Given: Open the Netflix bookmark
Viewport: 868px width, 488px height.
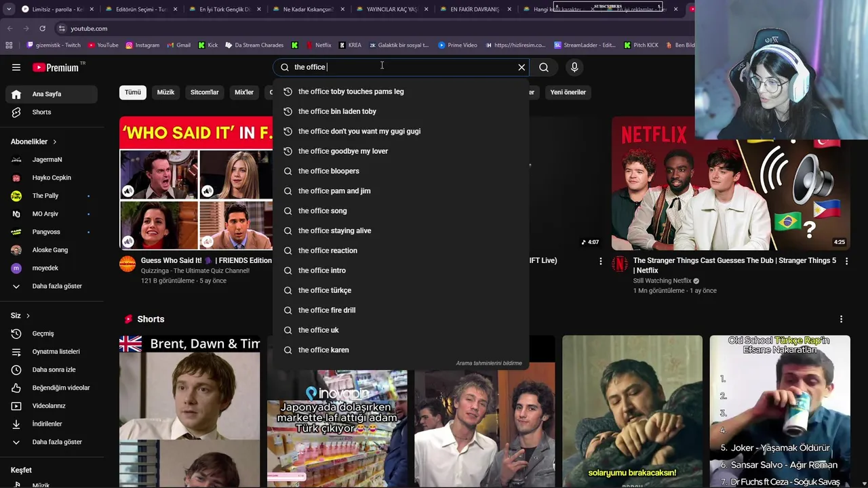Looking at the screenshot, I should (x=318, y=45).
